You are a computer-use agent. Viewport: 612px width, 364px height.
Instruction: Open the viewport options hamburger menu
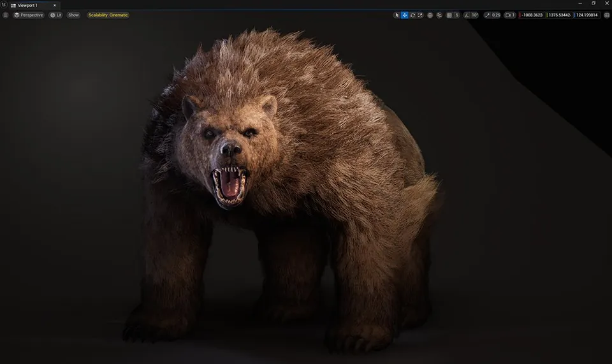coord(6,15)
